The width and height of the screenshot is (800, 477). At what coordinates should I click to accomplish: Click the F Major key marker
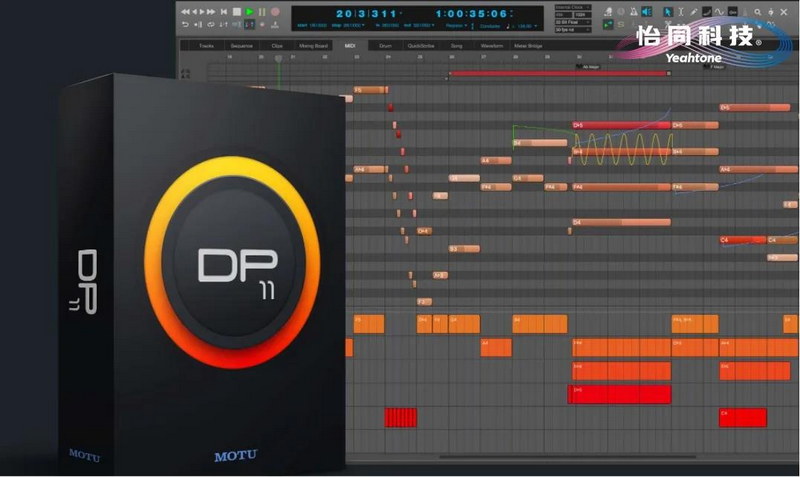714,66
